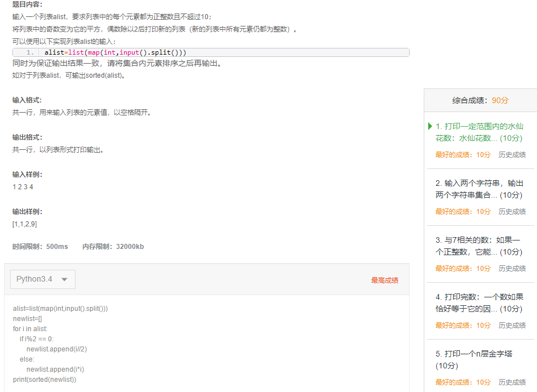The width and height of the screenshot is (537, 392).
Task: Click 最好的成绩 under the 水仙花数 problem
Action: 463,154
